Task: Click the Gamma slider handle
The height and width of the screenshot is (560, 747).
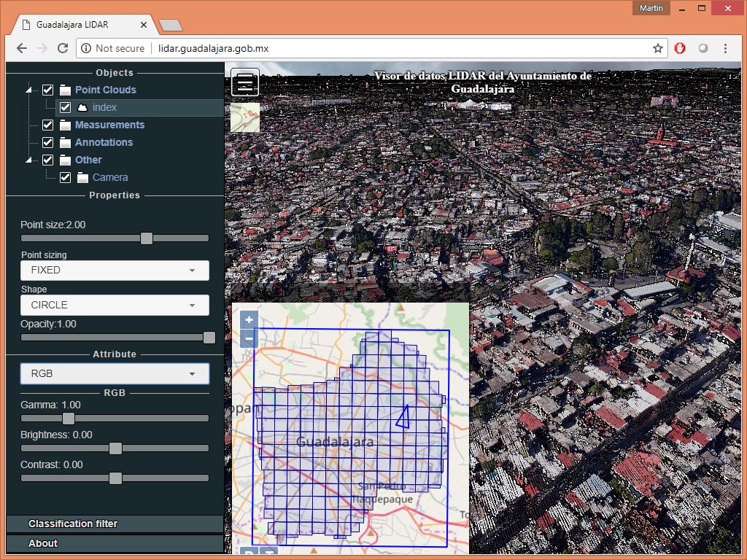Action: coord(69,419)
